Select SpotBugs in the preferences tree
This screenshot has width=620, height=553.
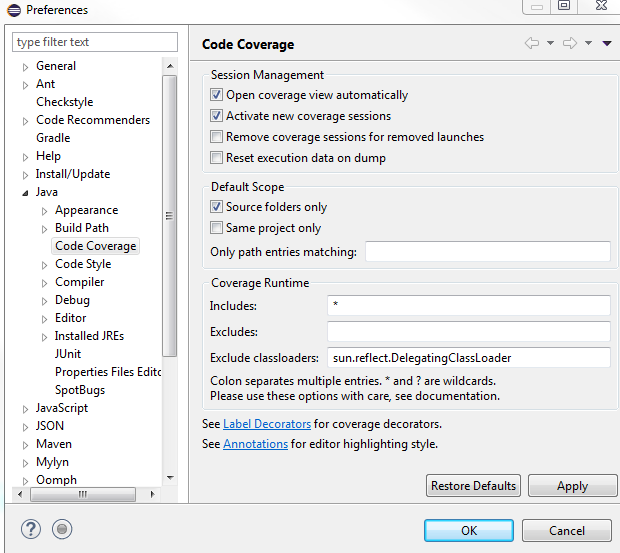coord(80,390)
